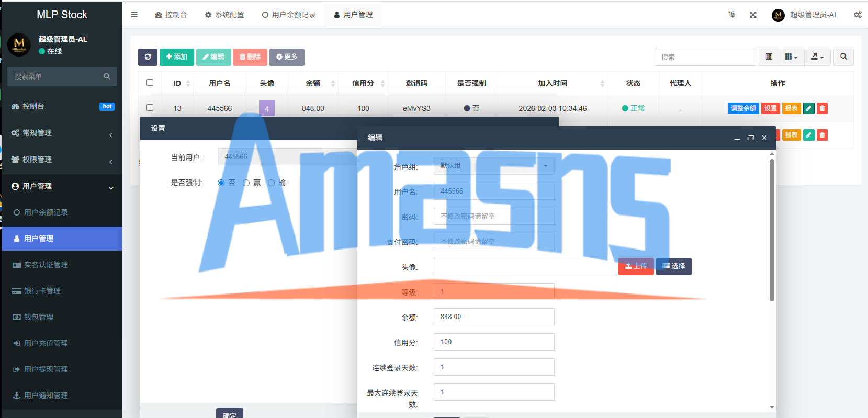868x418 pixels.
Task: Maximize the 编辑 dialog
Action: [751, 138]
